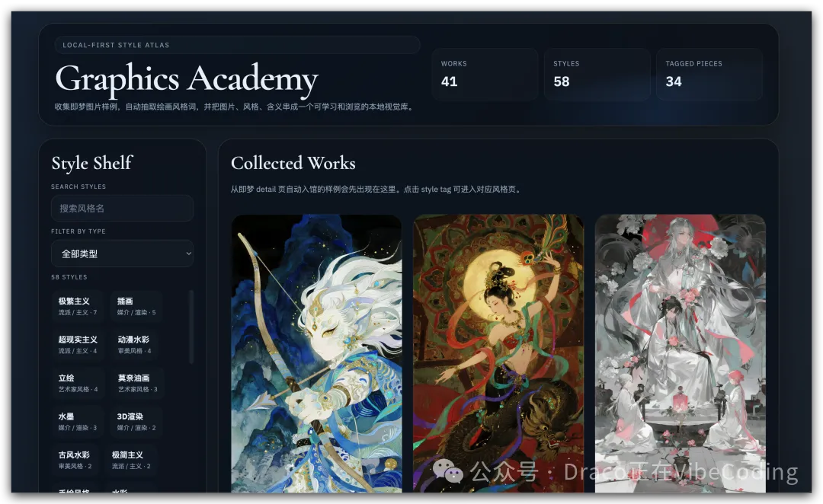Click the Styles 58 stat card
This screenshot has height=504, width=823.
click(x=597, y=75)
